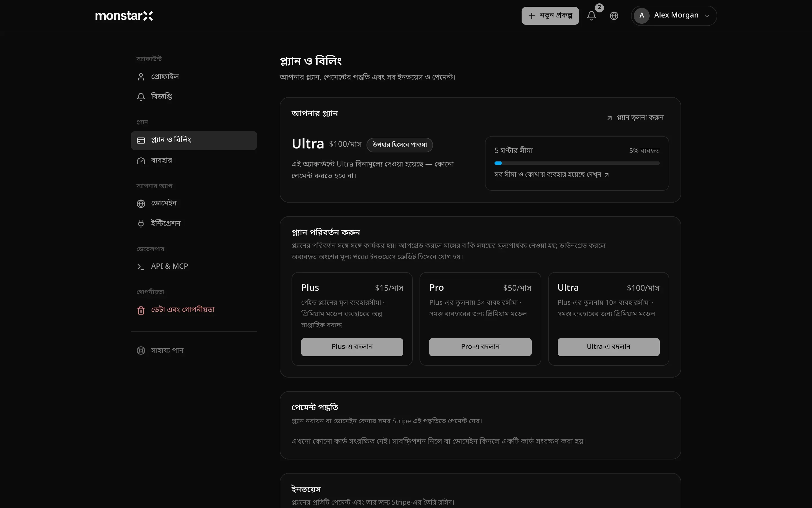Screen dimensions: 812x508
Task: Click the Ultra-এ বদলান button
Action: tap(608, 347)
